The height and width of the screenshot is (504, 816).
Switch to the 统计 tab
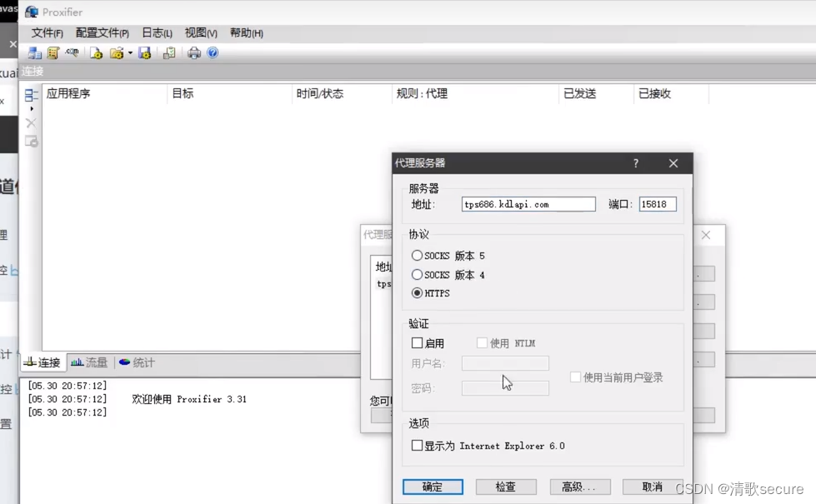pos(137,362)
